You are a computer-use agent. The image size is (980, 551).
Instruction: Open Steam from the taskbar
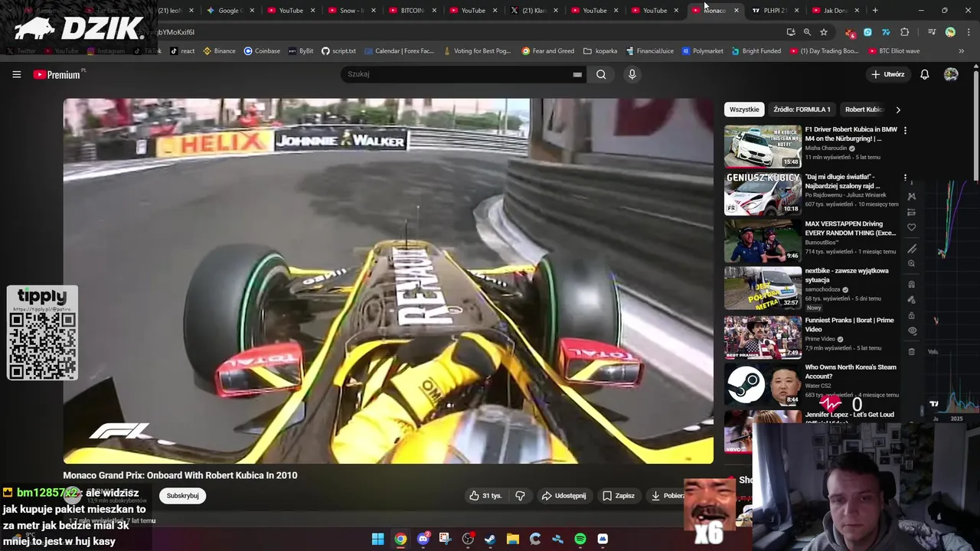point(490,539)
